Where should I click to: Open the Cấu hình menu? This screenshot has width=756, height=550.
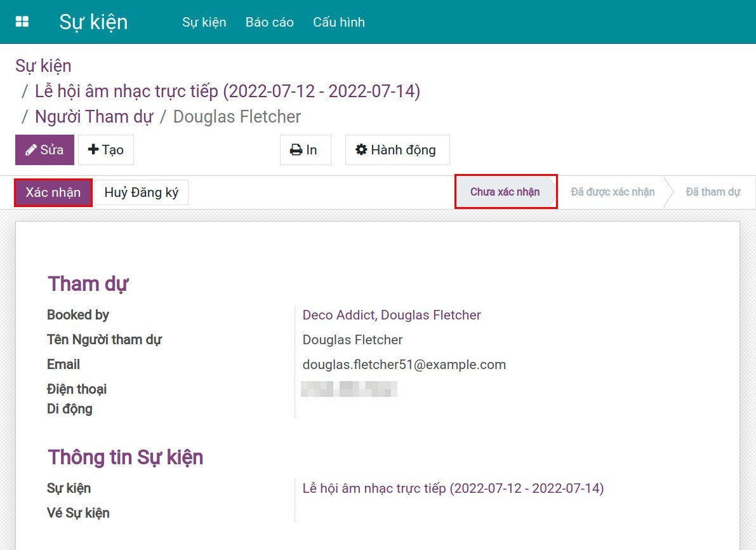pyautogui.click(x=338, y=22)
